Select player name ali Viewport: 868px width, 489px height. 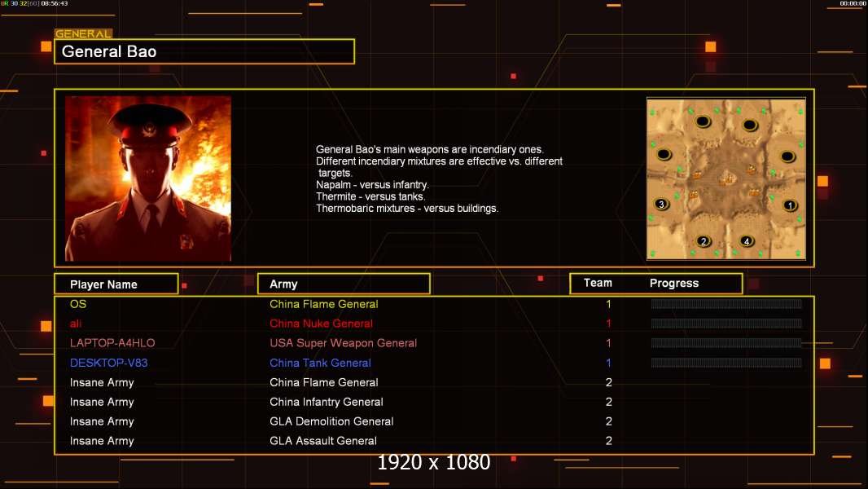point(76,324)
